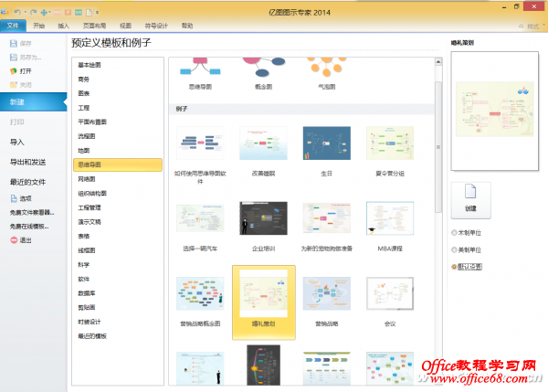The image size is (548, 392).
Task: Select the 米制单位 radio button
Action: 454,232
